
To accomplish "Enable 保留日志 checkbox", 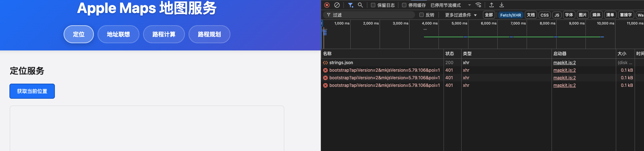I will tap(373, 5).
